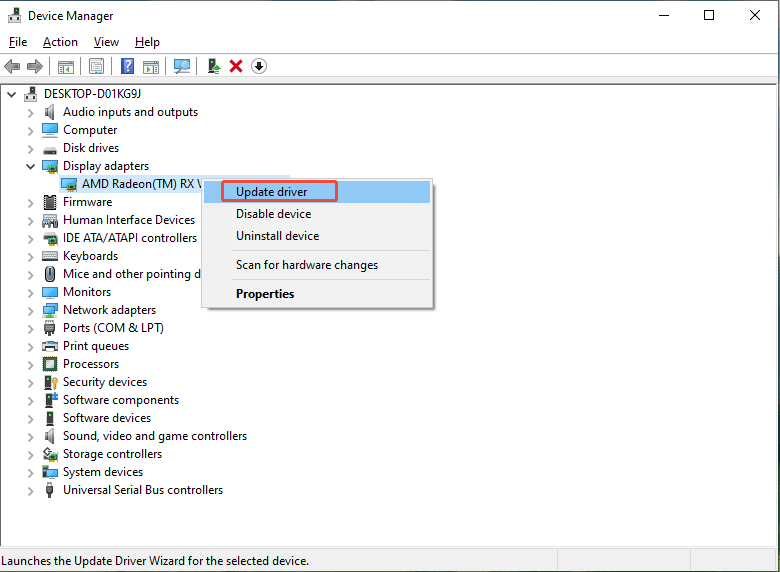Click the Display adapters category icon
This screenshot has height=572, width=780.
[50, 167]
